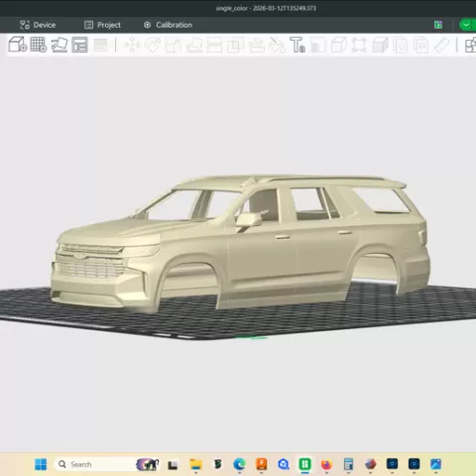Image resolution: width=476 pixels, height=476 pixels.
Task: Select the paint bucket color painting tool
Action: [277, 45]
